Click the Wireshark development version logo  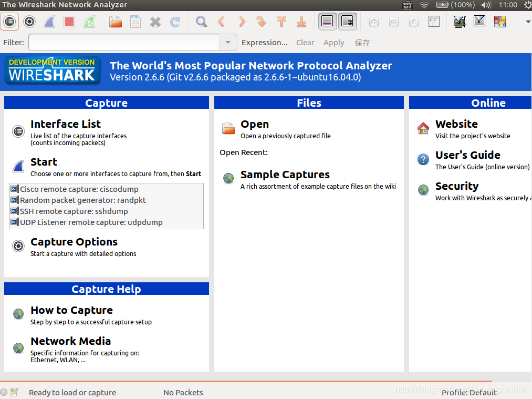point(52,70)
